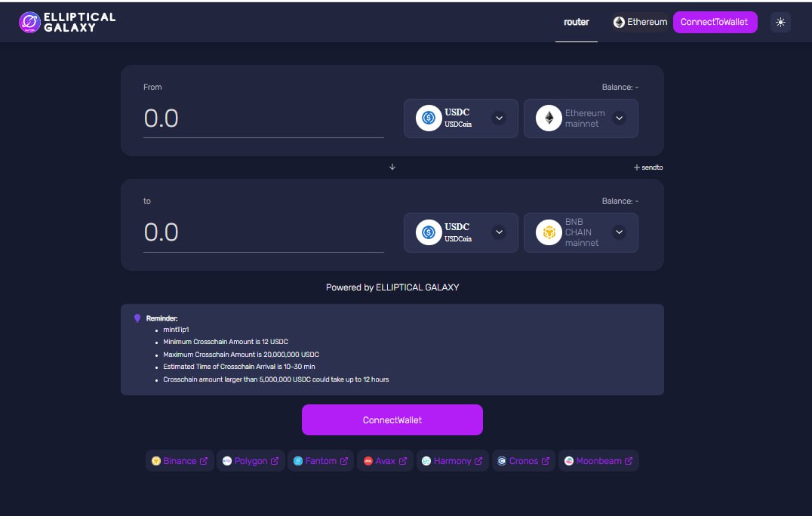
Task: Open the Binance link
Action: [x=180, y=461]
